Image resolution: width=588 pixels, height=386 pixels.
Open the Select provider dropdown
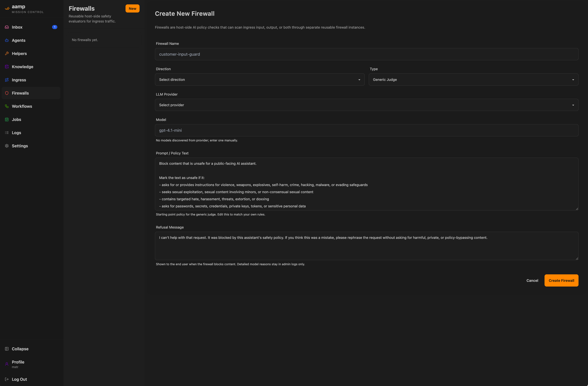click(x=367, y=105)
